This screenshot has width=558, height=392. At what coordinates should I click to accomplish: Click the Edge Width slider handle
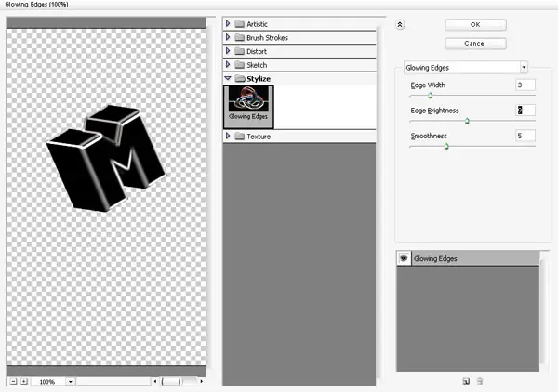[430, 96]
